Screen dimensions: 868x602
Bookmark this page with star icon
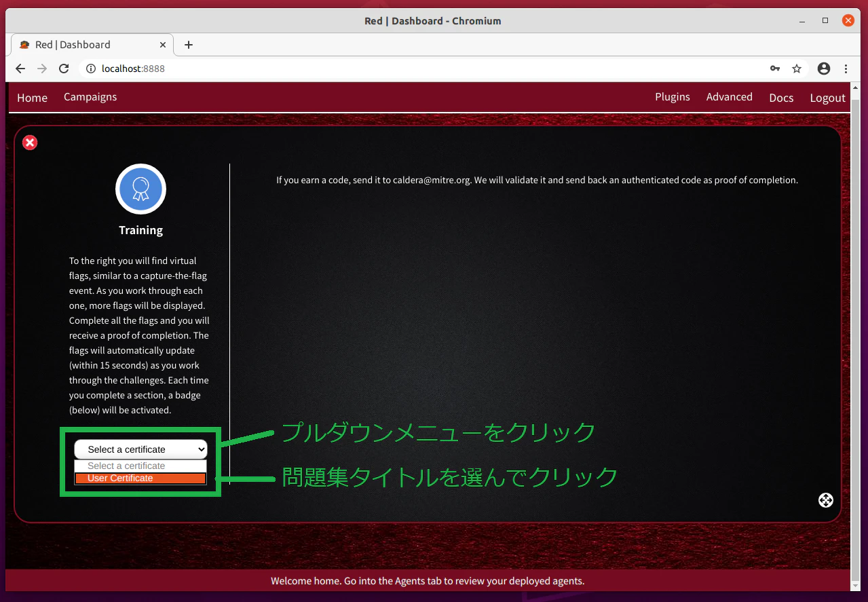tap(797, 69)
